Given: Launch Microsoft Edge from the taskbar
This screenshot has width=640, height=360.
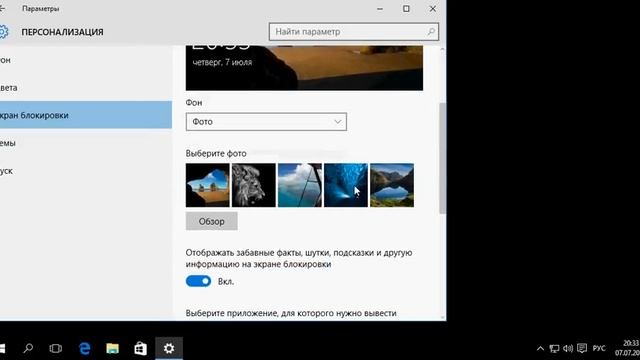Looking at the screenshot, I should (84, 348).
